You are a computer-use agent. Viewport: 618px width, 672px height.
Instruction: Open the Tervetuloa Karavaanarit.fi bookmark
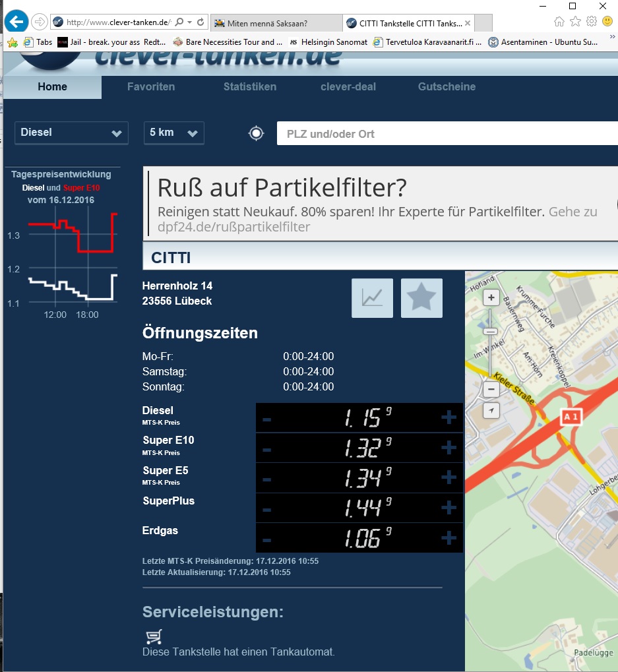point(427,42)
